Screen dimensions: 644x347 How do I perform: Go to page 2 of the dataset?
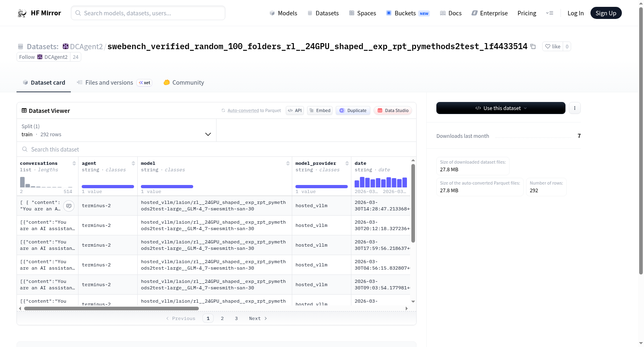[x=222, y=318]
